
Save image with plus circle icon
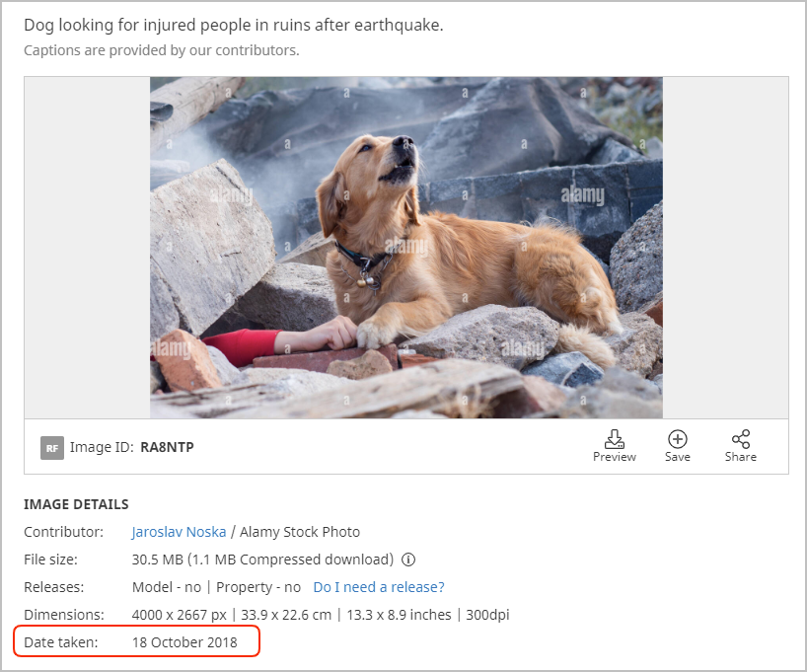pyautogui.click(x=678, y=439)
